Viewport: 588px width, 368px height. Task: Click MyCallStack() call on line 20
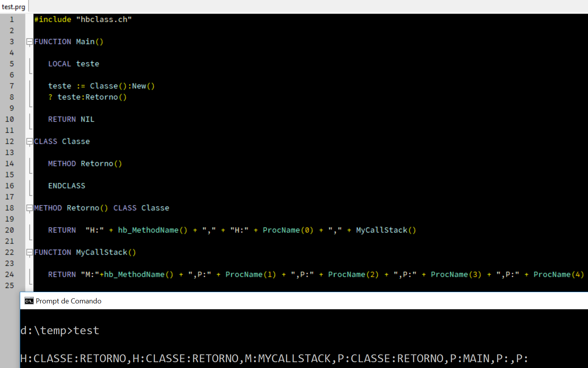[x=386, y=230]
